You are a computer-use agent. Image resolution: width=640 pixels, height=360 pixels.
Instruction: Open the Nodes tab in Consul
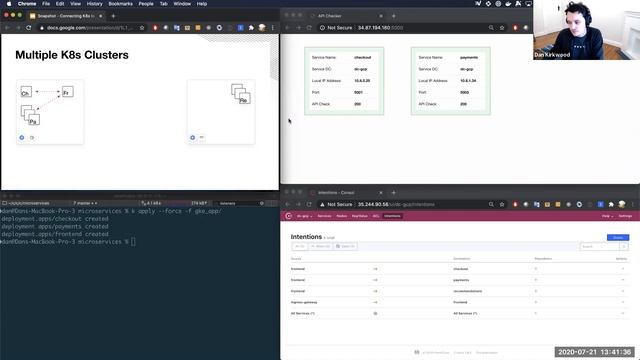point(342,216)
